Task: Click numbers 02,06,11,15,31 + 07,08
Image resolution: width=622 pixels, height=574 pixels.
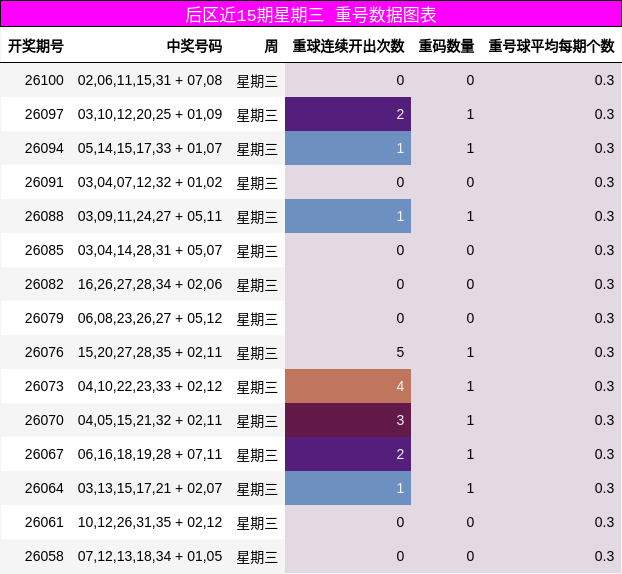Action: point(150,80)
